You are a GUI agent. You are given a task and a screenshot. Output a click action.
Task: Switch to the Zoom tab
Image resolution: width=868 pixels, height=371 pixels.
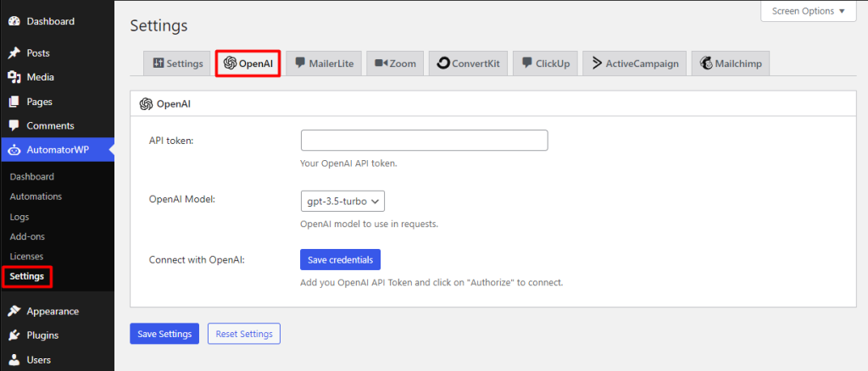[x=395, y=64]
